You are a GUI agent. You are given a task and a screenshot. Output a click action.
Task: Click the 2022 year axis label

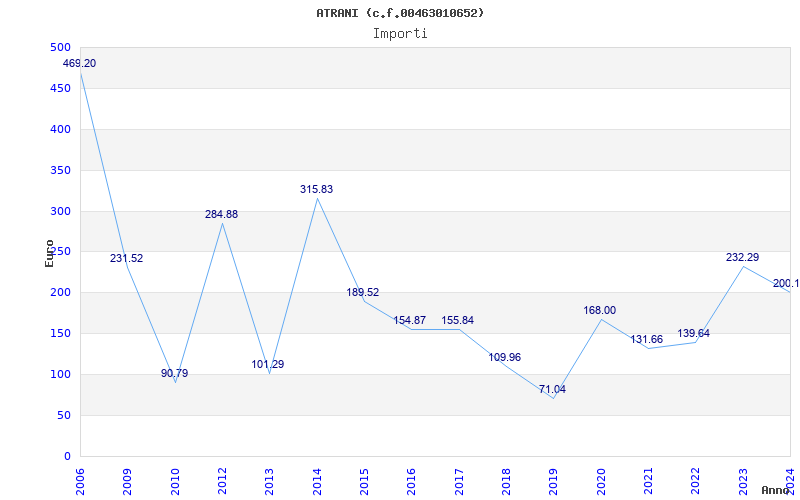(x=696, y=483)
